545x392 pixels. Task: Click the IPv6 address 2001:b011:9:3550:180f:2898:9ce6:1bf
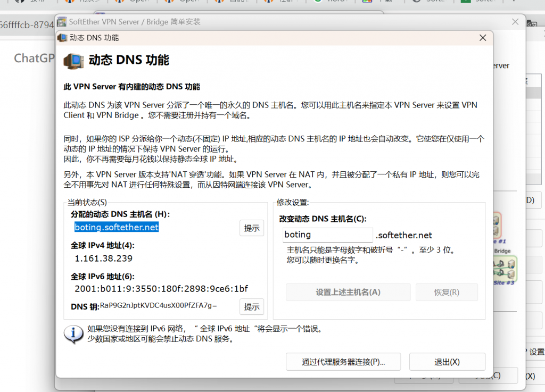(161, 288)
